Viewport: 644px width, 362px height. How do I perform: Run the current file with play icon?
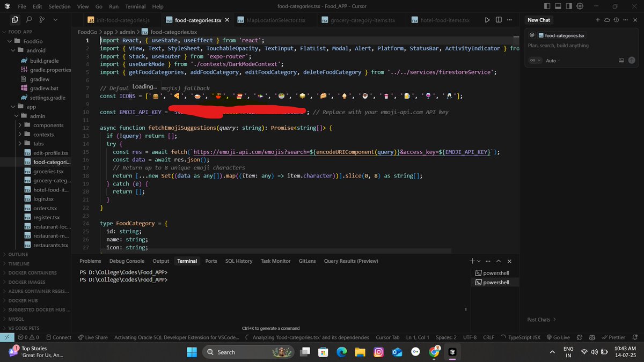coord(487,20)
